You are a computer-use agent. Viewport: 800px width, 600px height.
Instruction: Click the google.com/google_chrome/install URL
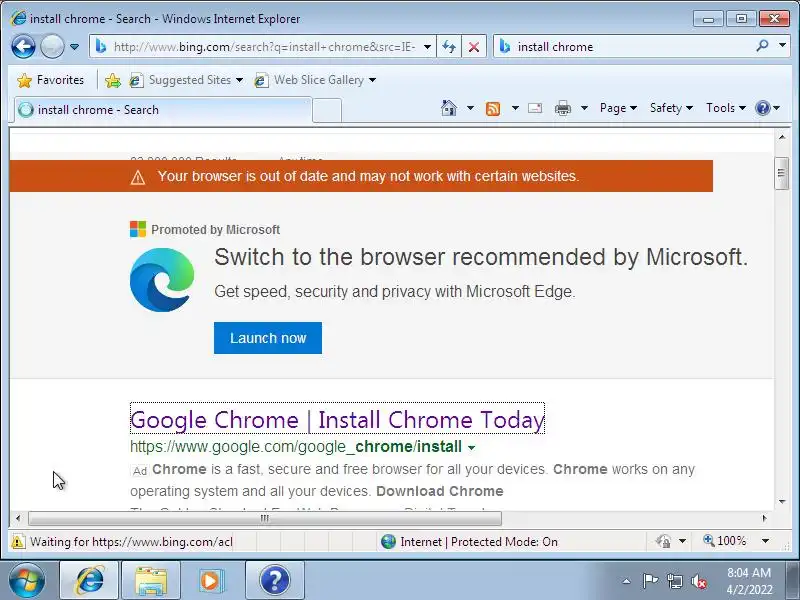[x=296, y=446]
